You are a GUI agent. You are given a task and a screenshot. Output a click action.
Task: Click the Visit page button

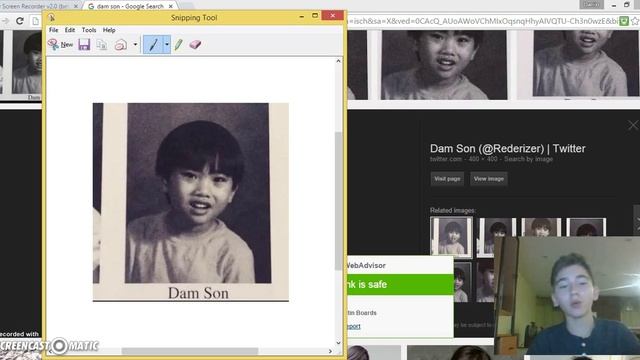[447, 179]
